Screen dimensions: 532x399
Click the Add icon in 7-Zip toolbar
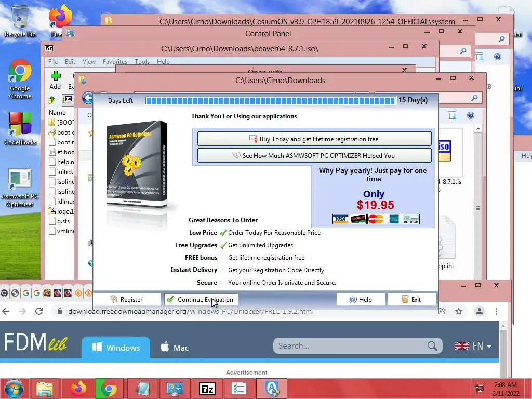pyautogui.click(x=55, y=80)
